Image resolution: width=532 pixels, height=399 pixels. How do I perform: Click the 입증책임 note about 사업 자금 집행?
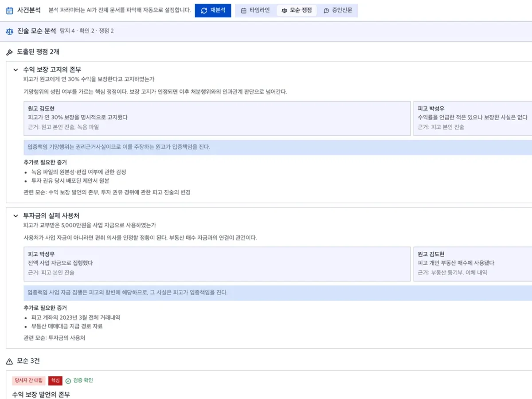[278, 293]
